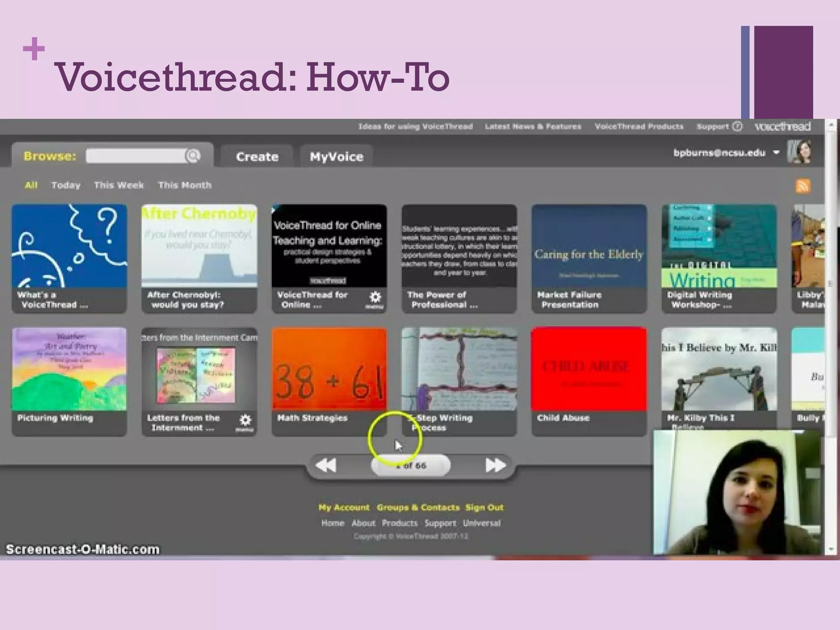
Task: Switch to the MyVoice tab
Action: click(x=337, y=156)
